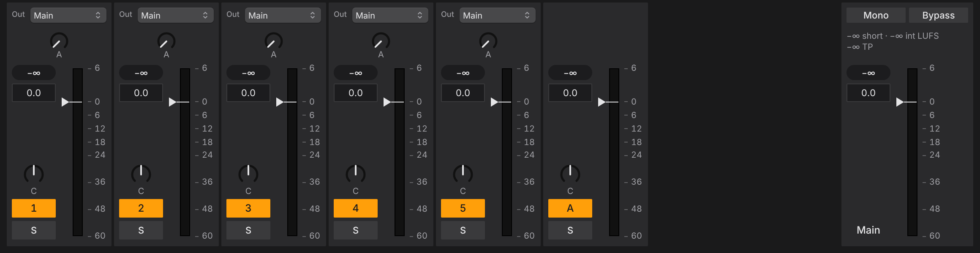The height and width of the screenshot is (253, 980).
Task: Click the Main output fader handle triangle
Action: [900, 102]
